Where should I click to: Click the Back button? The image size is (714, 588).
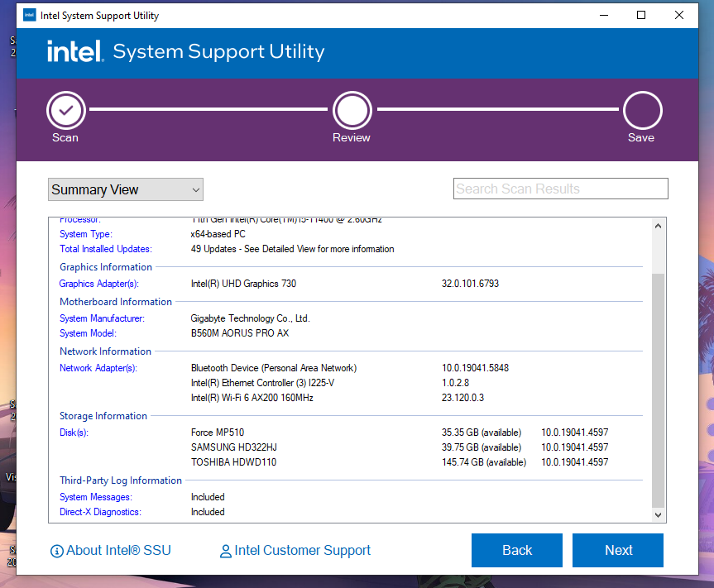(517, 550)
